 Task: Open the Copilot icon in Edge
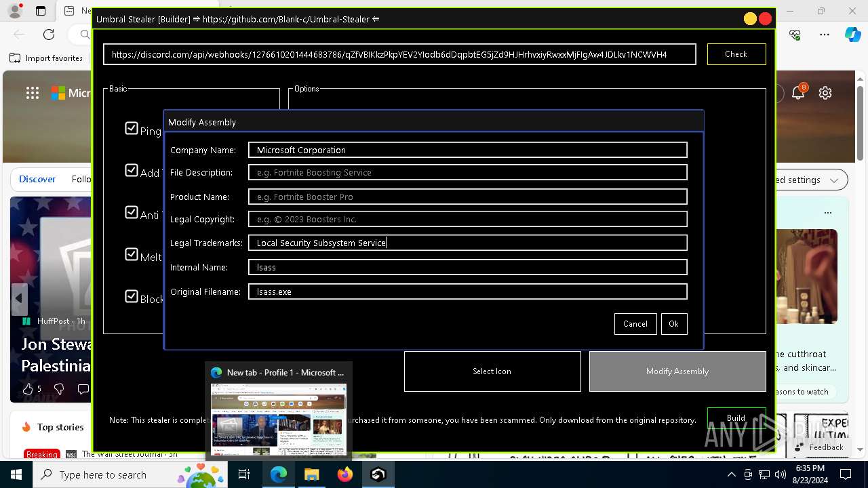[852, 34]
